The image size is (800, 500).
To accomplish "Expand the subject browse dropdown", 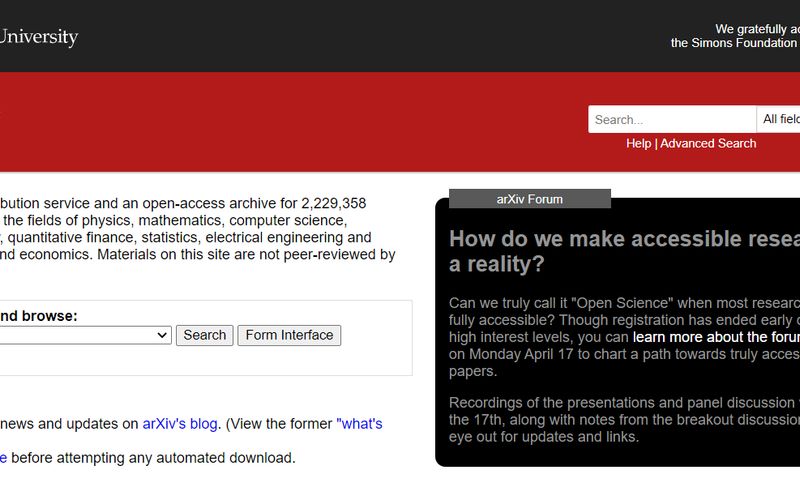I will pos(85,335).
